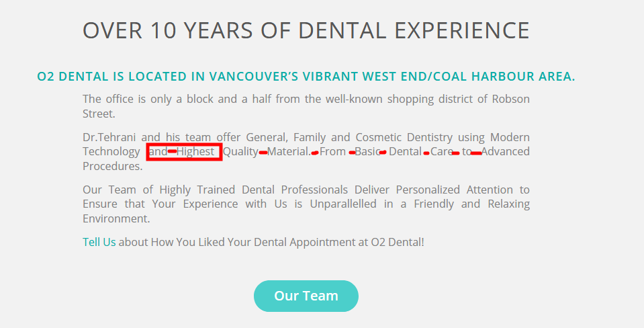Select the O2 Dental location subheading
This screenshot has height=328, width=644.
coord(306,77)
